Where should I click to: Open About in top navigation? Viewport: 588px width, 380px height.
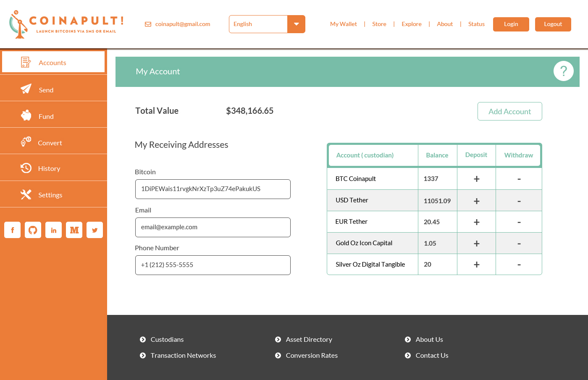445,24
